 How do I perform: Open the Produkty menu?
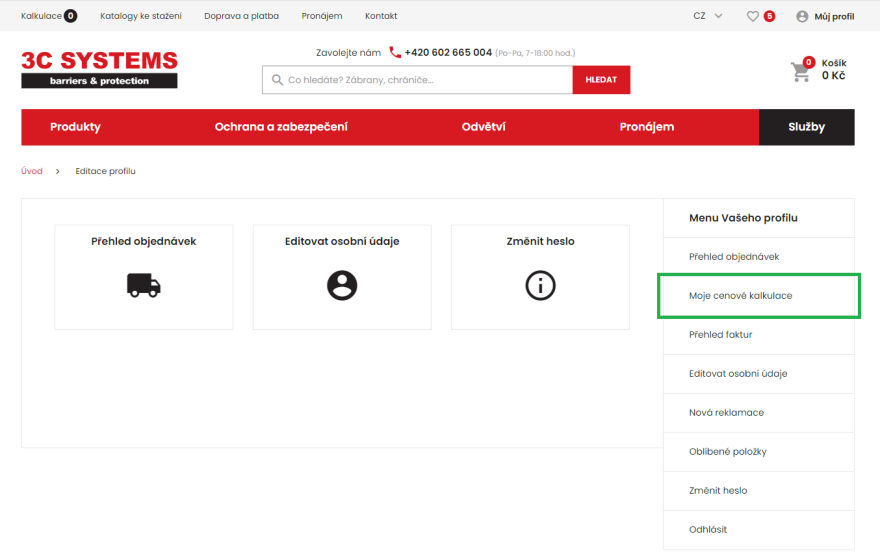point(75,127)
